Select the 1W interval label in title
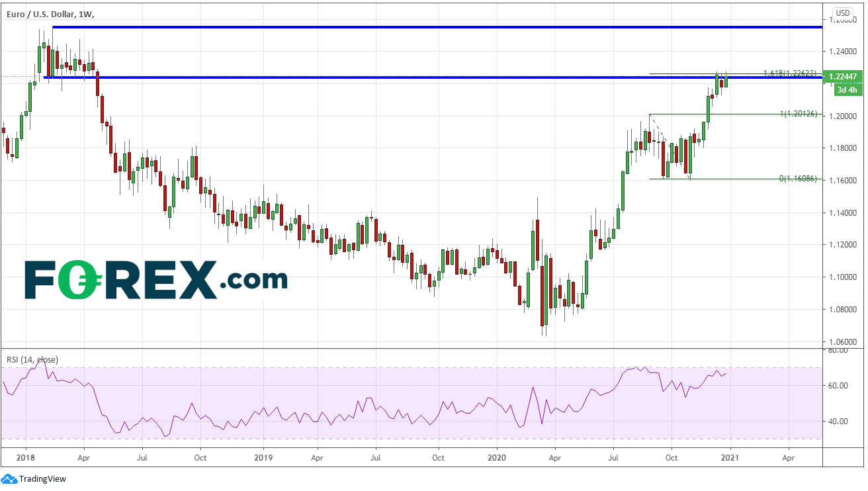The width and height of the screenshot is (868, 491). pyautogui.click(x=86, y=13)
